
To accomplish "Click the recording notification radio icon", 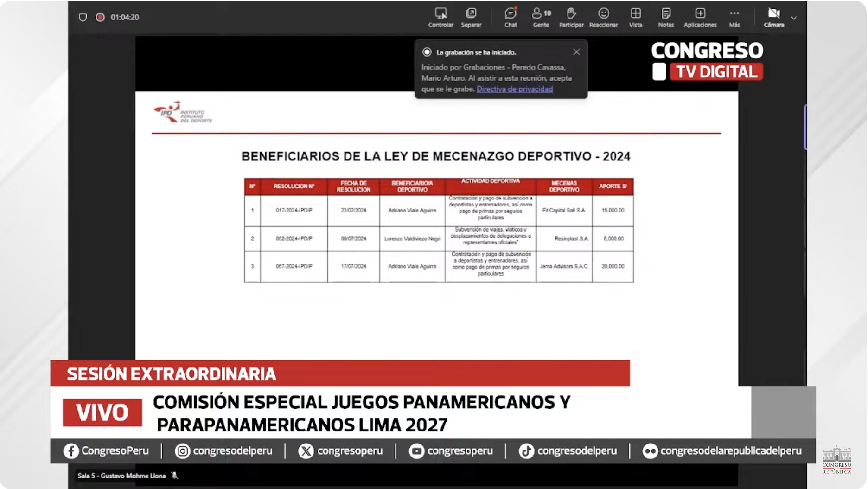I will pyautogui.click(x=427, y=52).
